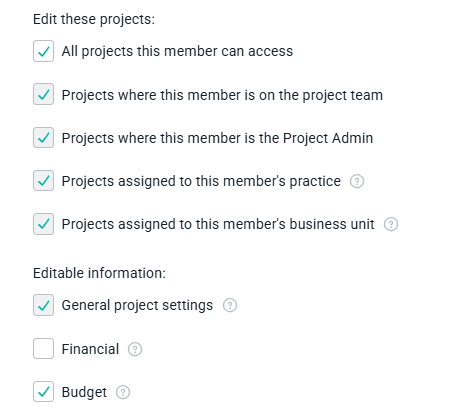Viewport: 460px width, 416px height.
Task: Click help icon for General project settings
Action: click(230, 305)
